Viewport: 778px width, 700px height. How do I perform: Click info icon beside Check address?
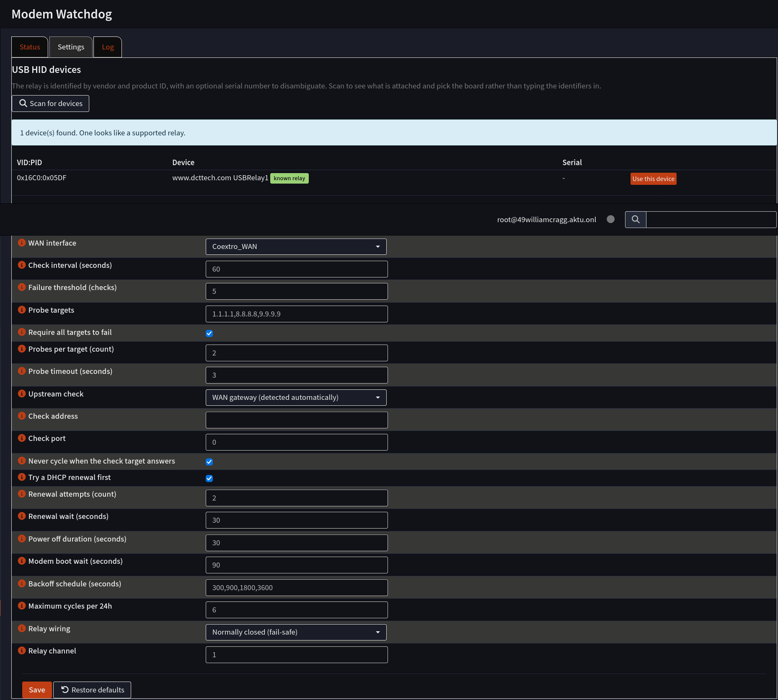click(22, 415)
